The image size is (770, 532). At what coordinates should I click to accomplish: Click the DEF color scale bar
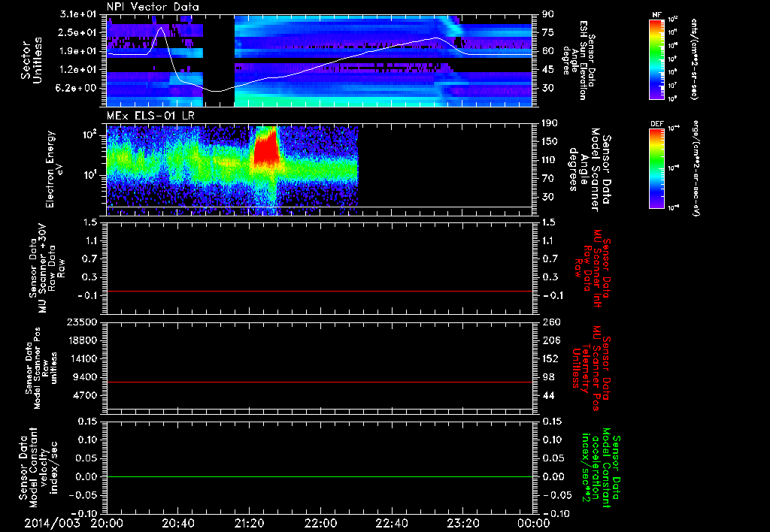(x=656, y=168)
